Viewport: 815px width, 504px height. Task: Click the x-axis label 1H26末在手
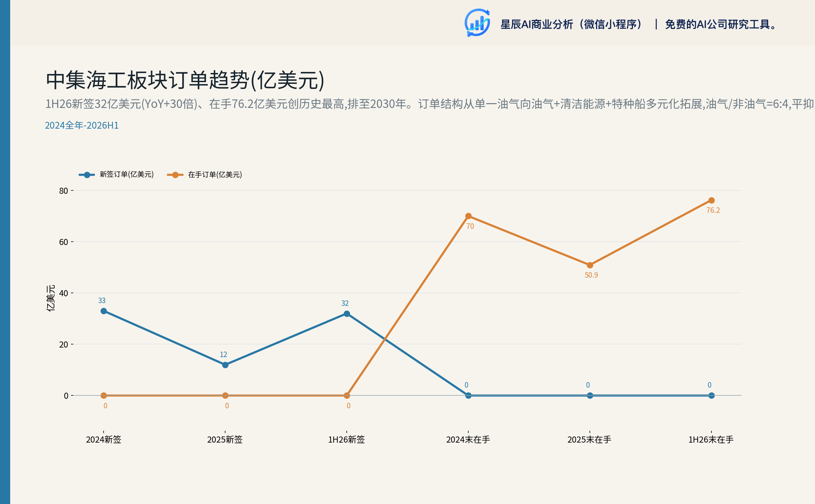tap(711, 440)
